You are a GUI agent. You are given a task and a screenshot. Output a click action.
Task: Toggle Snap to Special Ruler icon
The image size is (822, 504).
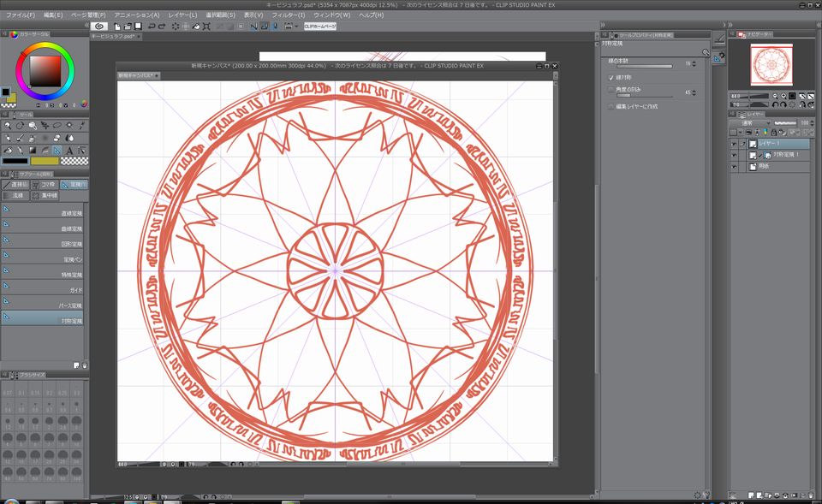(x=265, y=27)
